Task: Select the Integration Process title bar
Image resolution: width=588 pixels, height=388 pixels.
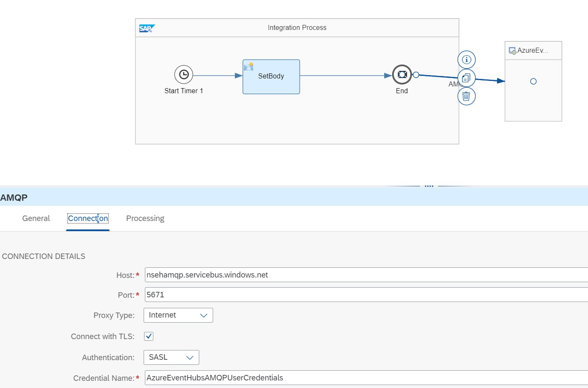Action: (297, 28)
